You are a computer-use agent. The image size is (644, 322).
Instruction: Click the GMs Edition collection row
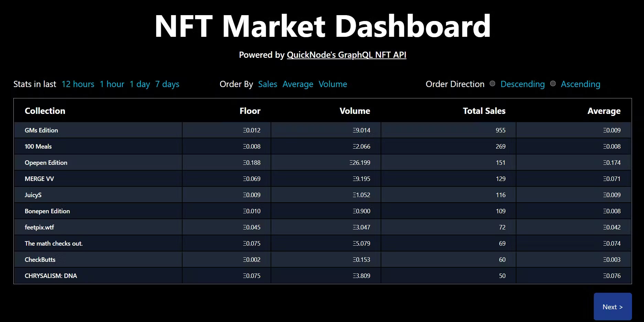pos(41,130)
